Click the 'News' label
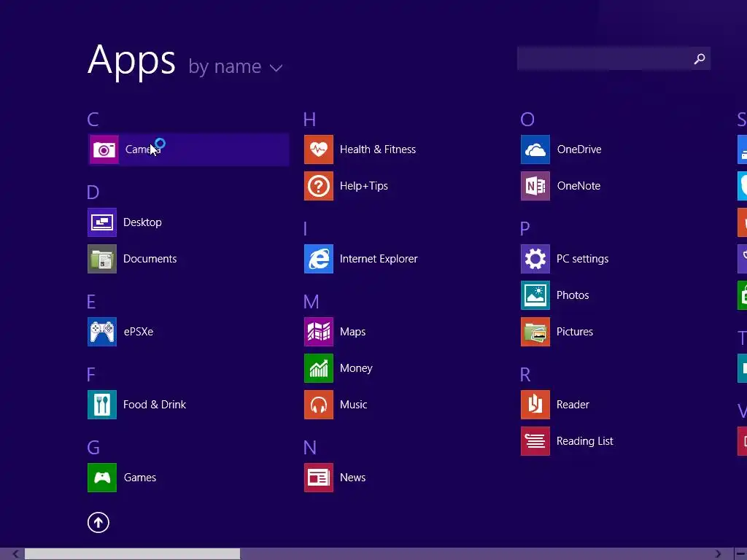Screen dimensions: 747x560 pyautogui.click(x=352, y=478)
